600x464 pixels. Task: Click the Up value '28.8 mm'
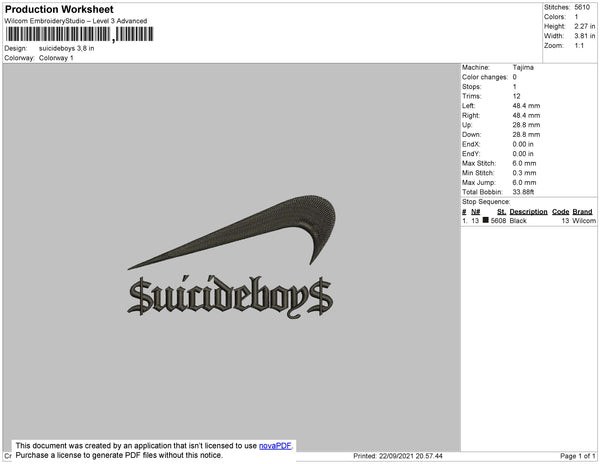[526, 125]
